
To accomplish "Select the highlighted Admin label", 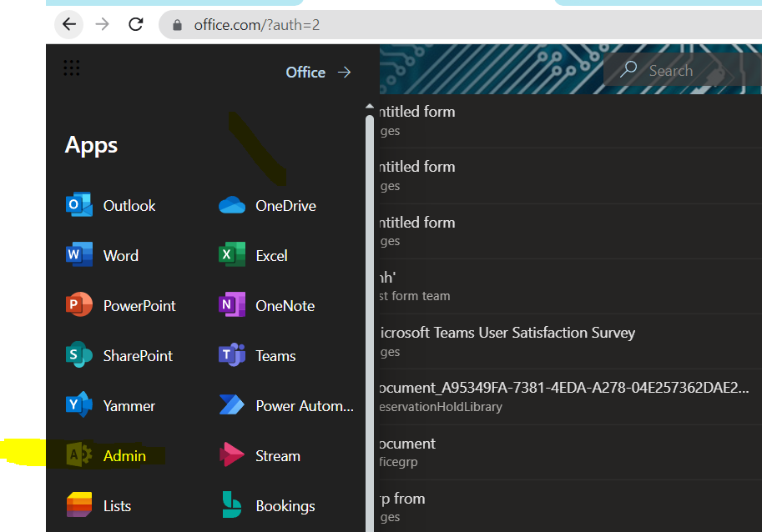I will [124, 456].
